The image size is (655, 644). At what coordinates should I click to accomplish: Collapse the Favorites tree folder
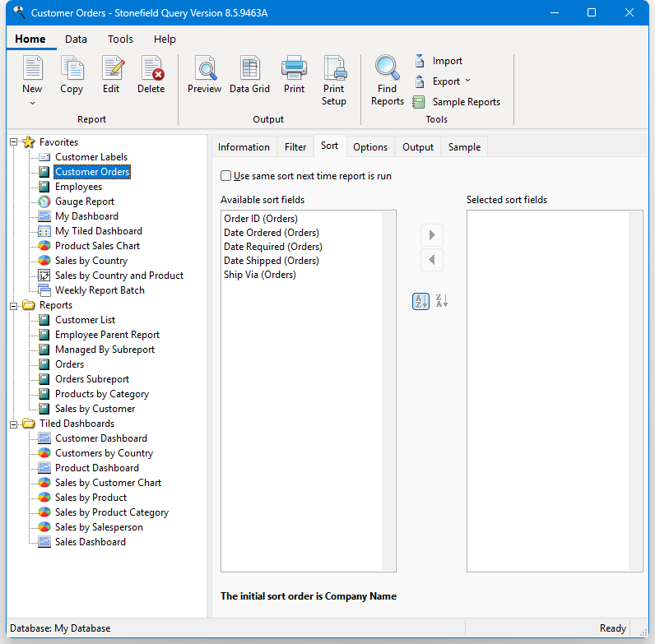(x=14, y=142)
